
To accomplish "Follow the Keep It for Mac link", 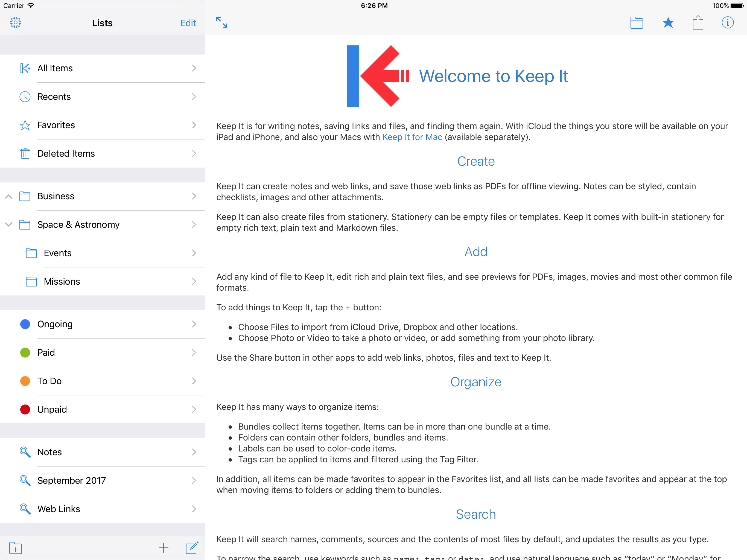I will coord(412,137).
